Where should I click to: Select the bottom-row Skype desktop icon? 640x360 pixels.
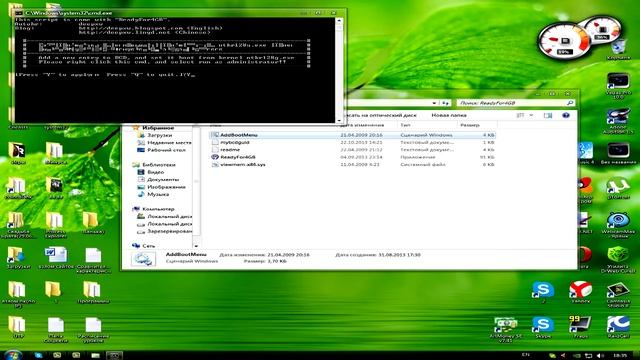tap(543, 327)
